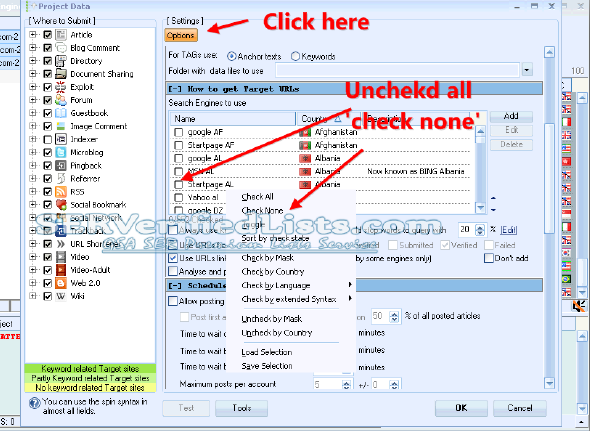Click the Pingback category icon
This screenshot has height=431, width=590.
coord(61,166)
